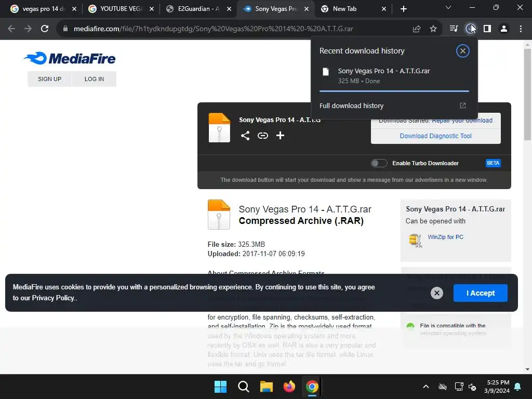Image resolution: width=532 pixels, height=399 pixels.
Task: Click the site lock icon in address bar
Action: pyautogui.click(x=65, y=29)
